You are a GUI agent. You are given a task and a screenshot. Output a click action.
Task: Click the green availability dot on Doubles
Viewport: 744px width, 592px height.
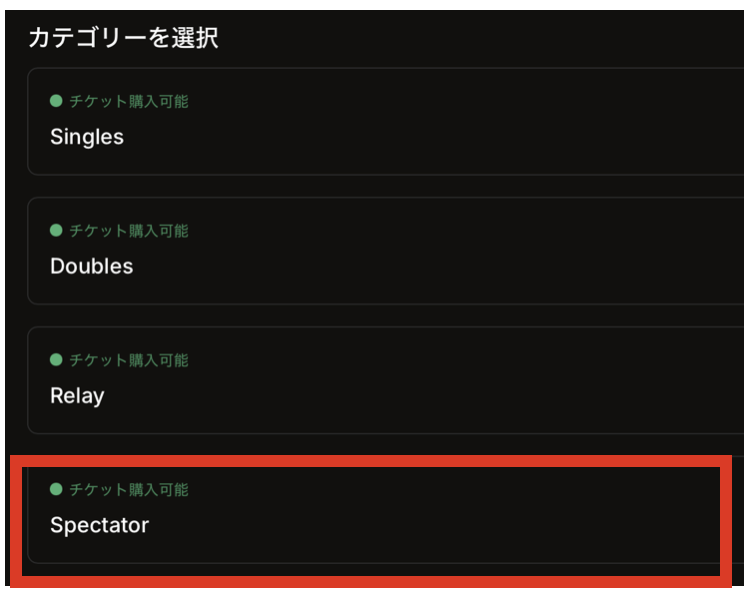pyautogui.click(x=56, y=230)
